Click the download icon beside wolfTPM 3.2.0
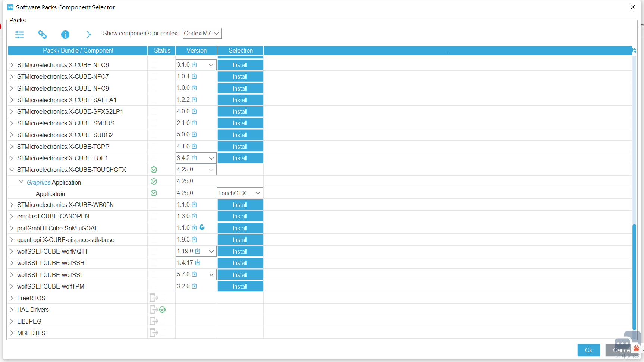This screenshot has width=644, height=362. point(195,286)
